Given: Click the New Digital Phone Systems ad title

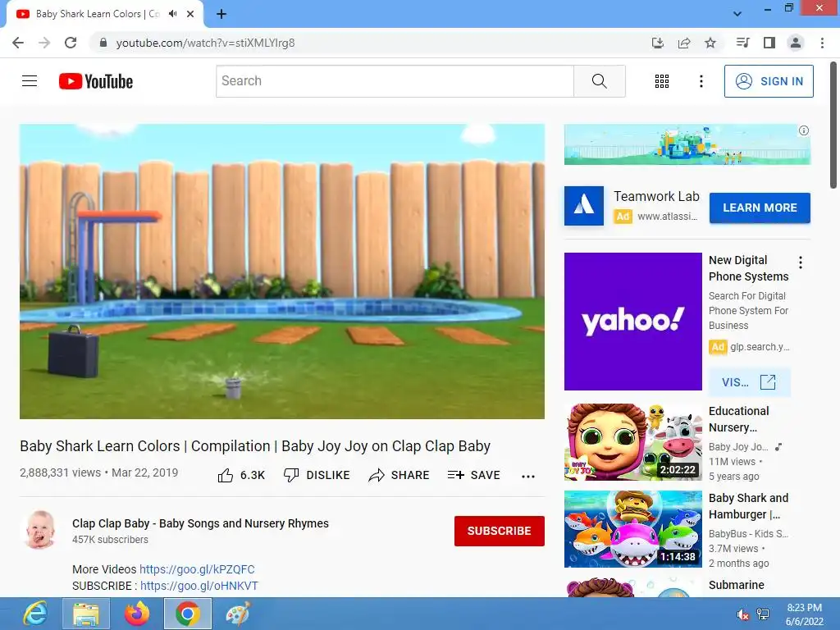Looking at the screenshot, I should point(748,268).
